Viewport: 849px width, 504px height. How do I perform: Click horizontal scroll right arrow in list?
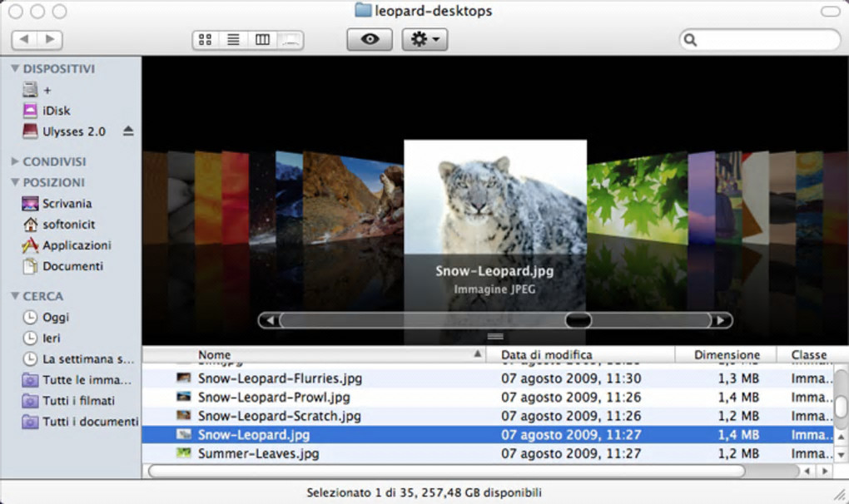pyautogui.click(x=825, y=471)
